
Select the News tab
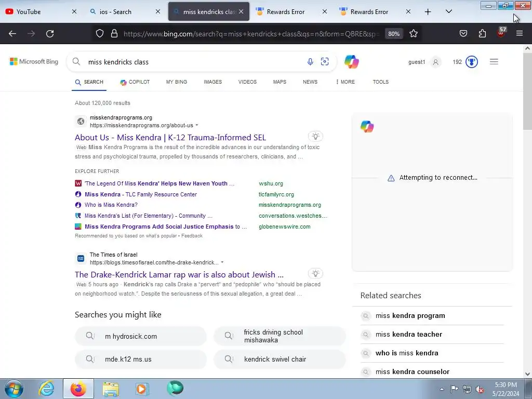click(x=310, y=82)
